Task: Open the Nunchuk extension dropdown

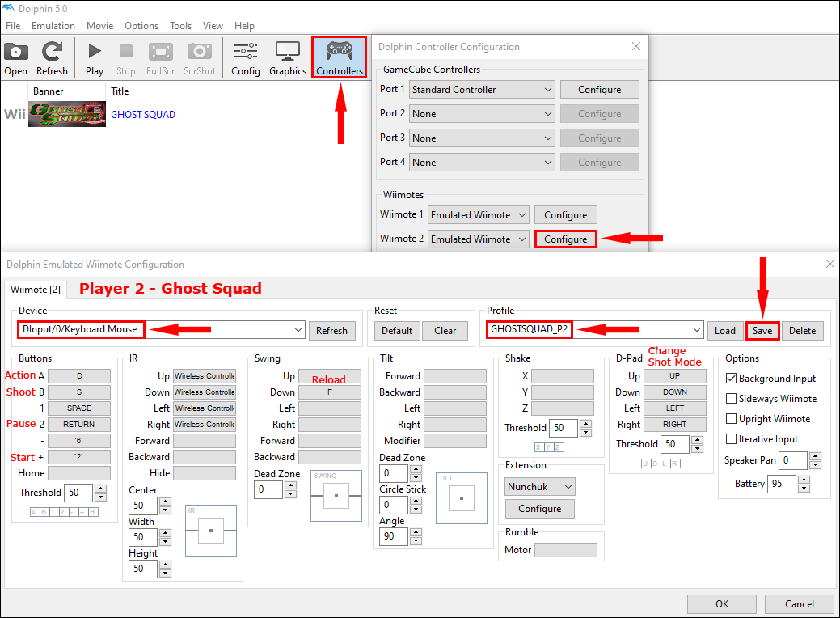Action: point(540,487)
